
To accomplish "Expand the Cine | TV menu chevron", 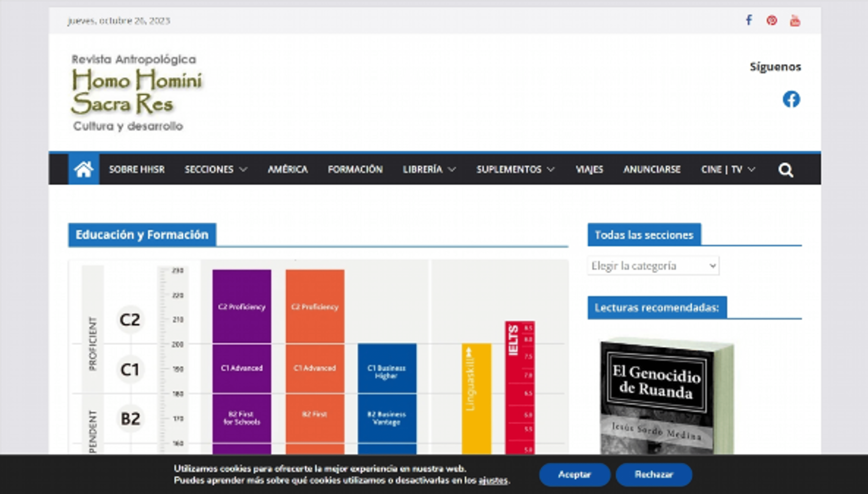I will [x=751, y=169].
